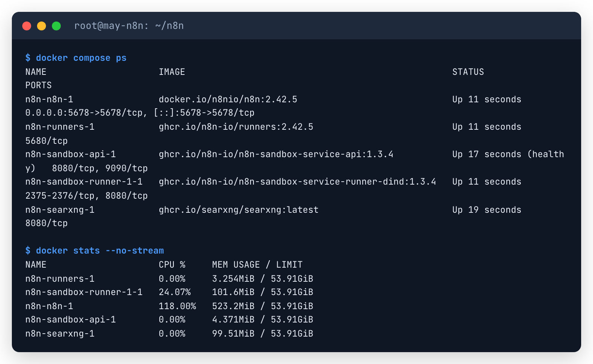Click the '2375-2376/tcp, 8080/tcp' ports text

(87, 196)
